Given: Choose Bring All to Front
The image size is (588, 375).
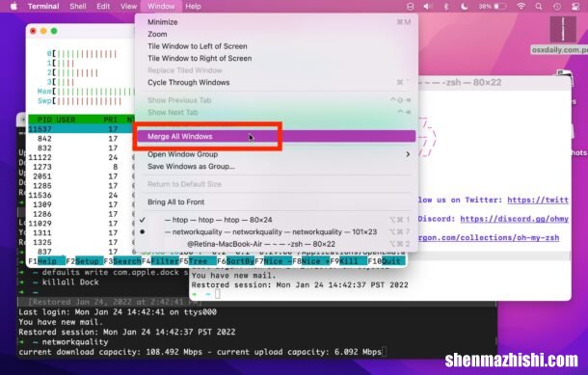Looking at the screenshot, I should (x=276, y=201).
